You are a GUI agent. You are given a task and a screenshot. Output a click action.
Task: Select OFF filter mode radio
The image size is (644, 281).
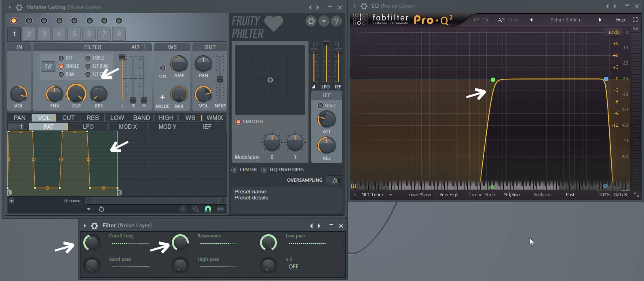[61, 58]
